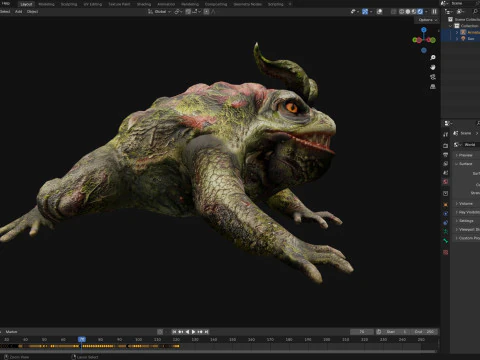Screen dimensions: 480x360
Task: Switch to the Shading workspace tab
Action: pos(144,4)
